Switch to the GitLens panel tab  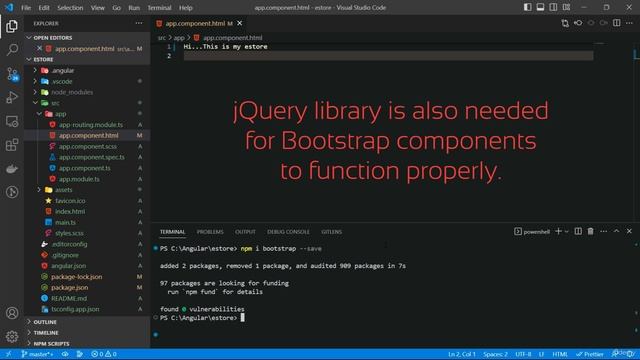pyautogui.click(x=331, y=232)
